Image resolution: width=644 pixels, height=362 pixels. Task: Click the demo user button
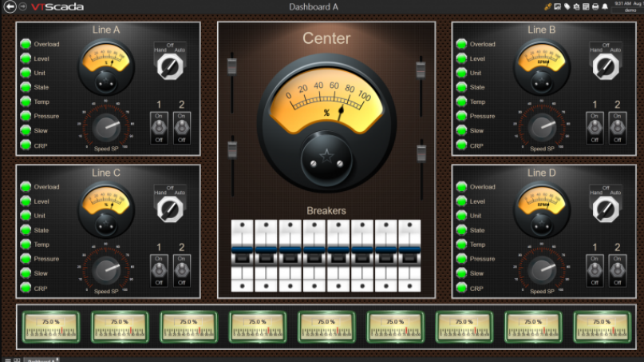tap(630, 10)
